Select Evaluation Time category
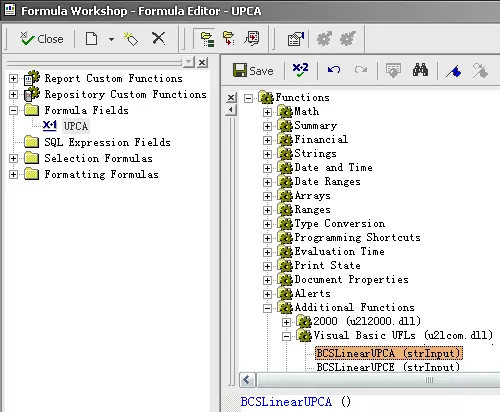 coord(339,251)
